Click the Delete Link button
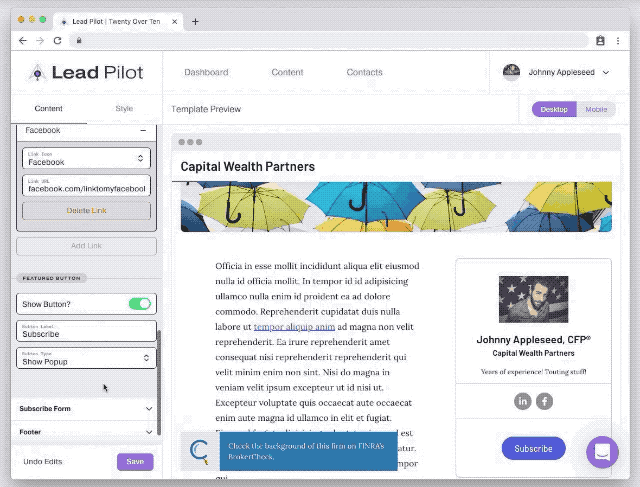 coord(86,211)
